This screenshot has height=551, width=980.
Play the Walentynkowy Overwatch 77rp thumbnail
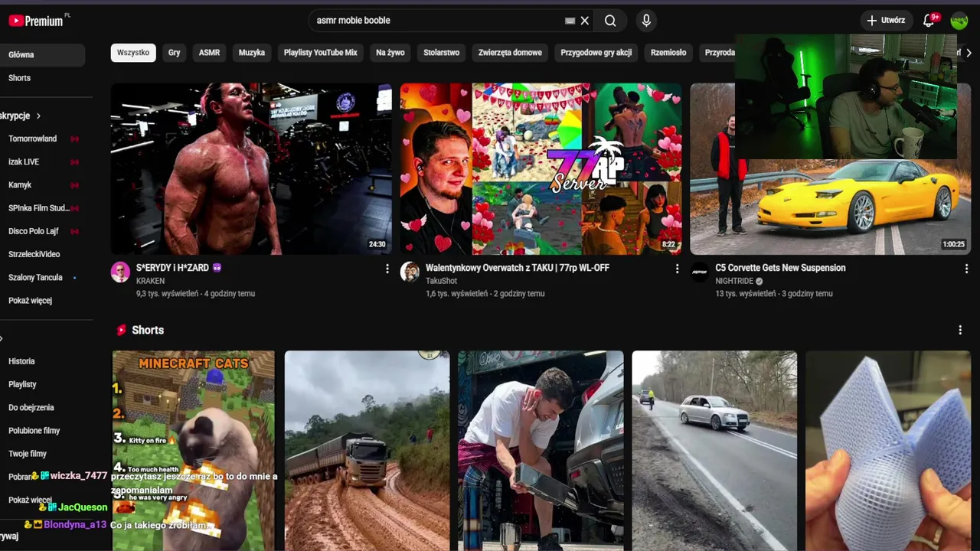(541, 168)
